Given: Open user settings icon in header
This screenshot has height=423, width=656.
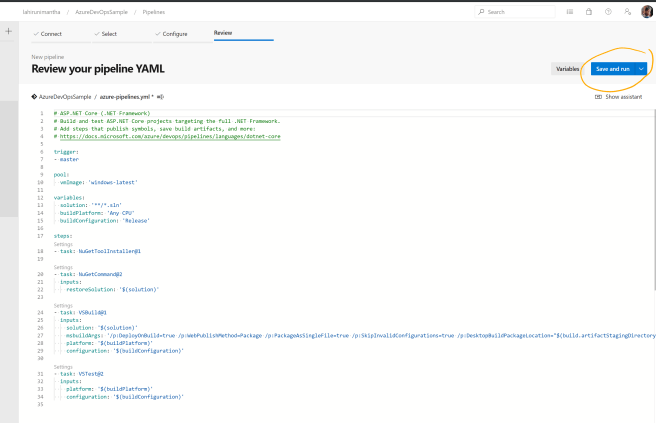Looking at the screenshot, I should tap(626, 11).
